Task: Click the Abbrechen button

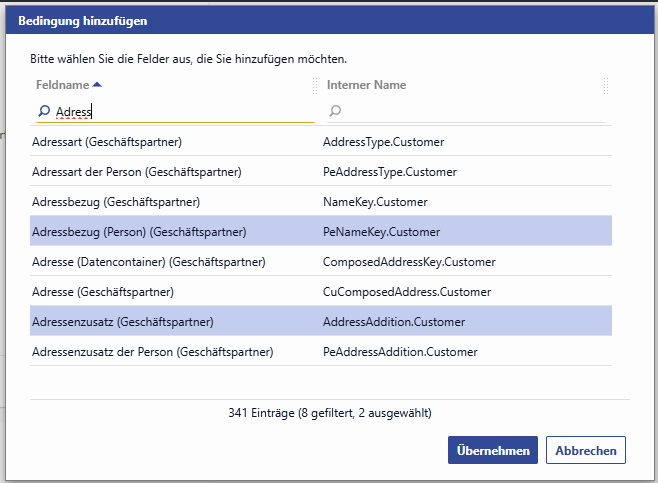Action: pos(586,450)
